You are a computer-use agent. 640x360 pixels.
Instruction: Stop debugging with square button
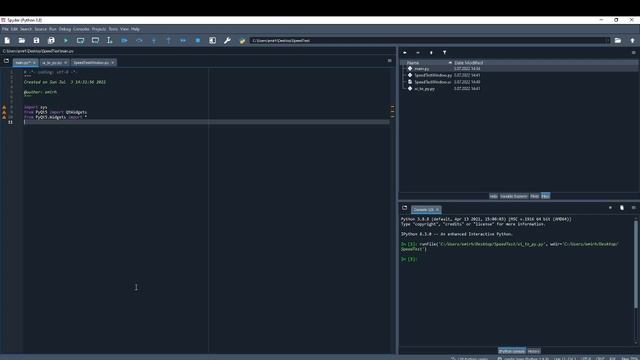(198, 40)
